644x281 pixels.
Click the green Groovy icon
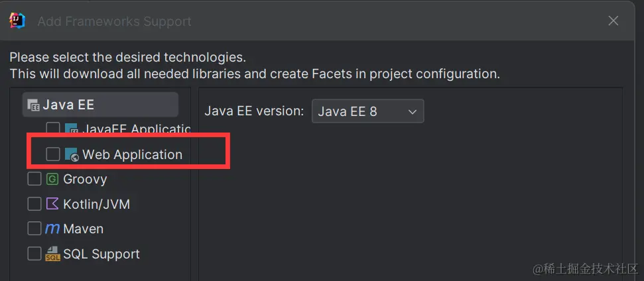pyautogui.click(x=53, y=179)
